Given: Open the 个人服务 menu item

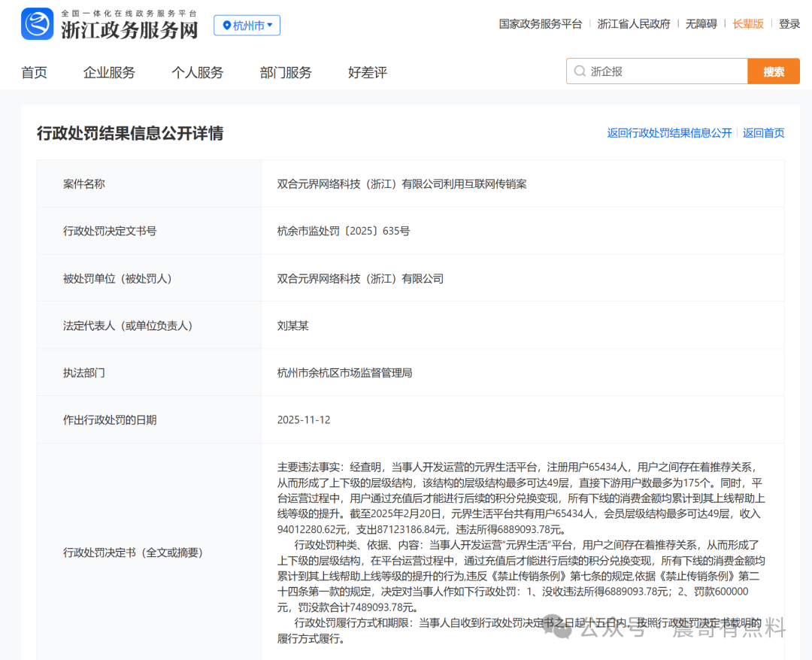Looking at the screenshot, I should (x=197, y=72).
